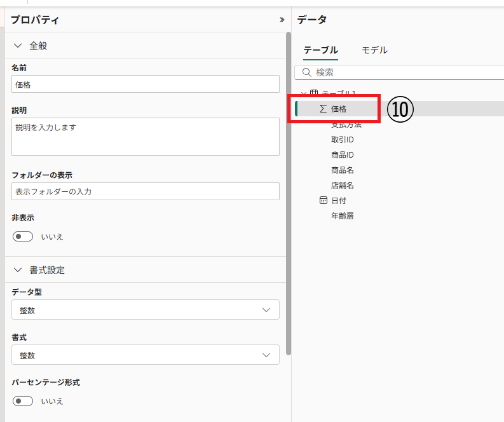This screenshot has height=422, width=504.
Task: Click the magnifier icon in the search box
Action: click(x=306, y=72)
